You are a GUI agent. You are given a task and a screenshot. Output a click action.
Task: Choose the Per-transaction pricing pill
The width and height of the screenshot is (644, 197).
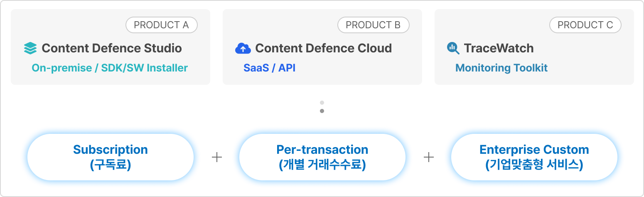[x=322, y=157]
